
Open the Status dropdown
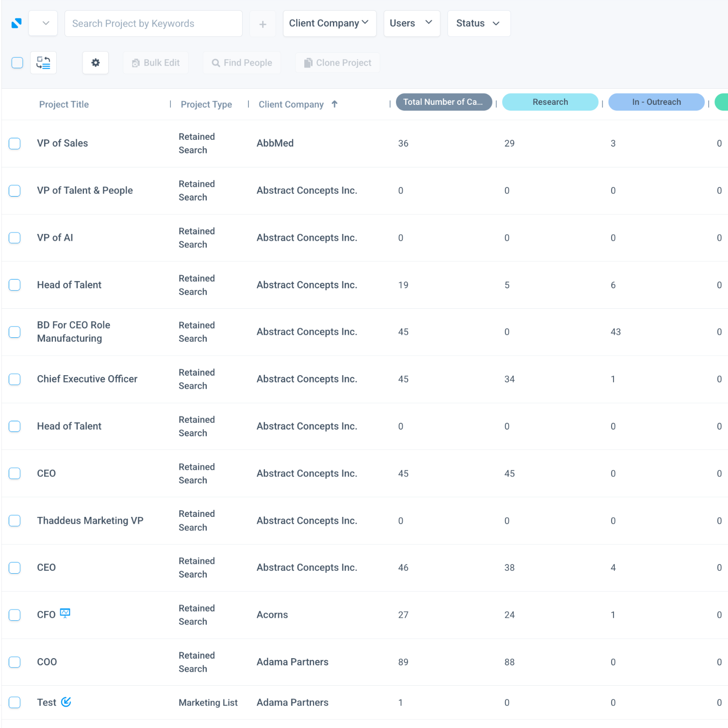[479, 23]
